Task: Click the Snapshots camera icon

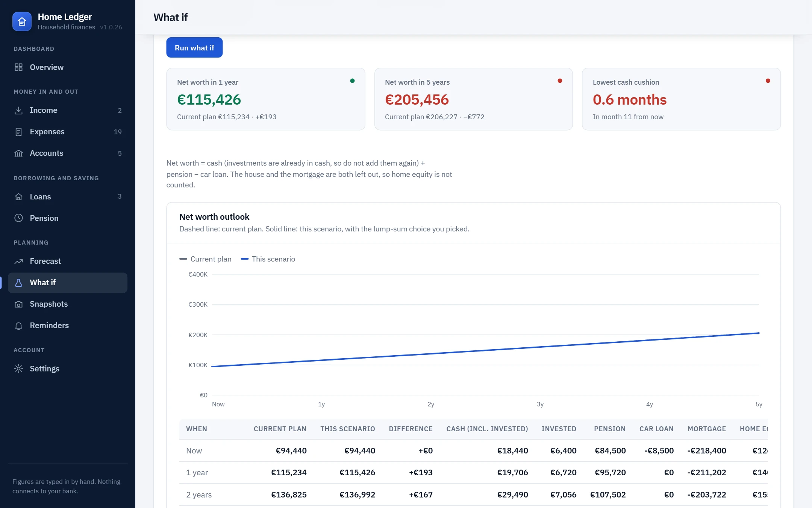Action: click(x=18, y=304)
